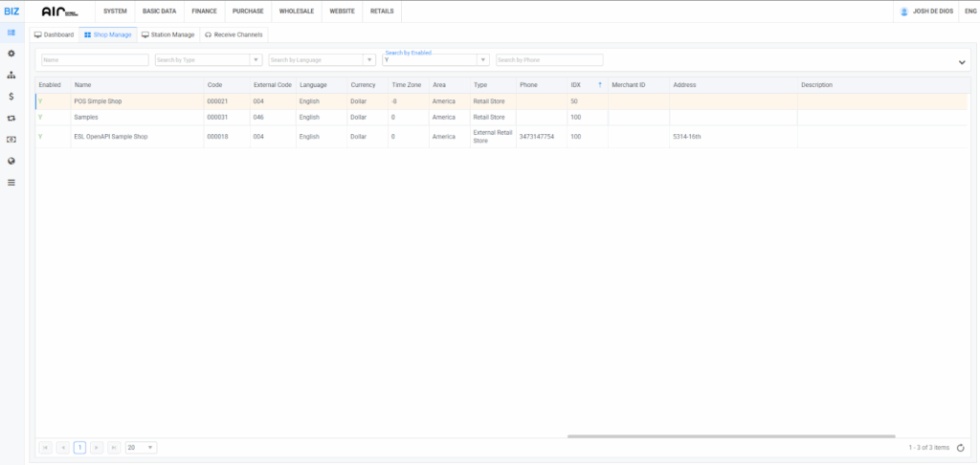Open the Search by Language dropdown
980x465 pixels.
tap(369, 60)
